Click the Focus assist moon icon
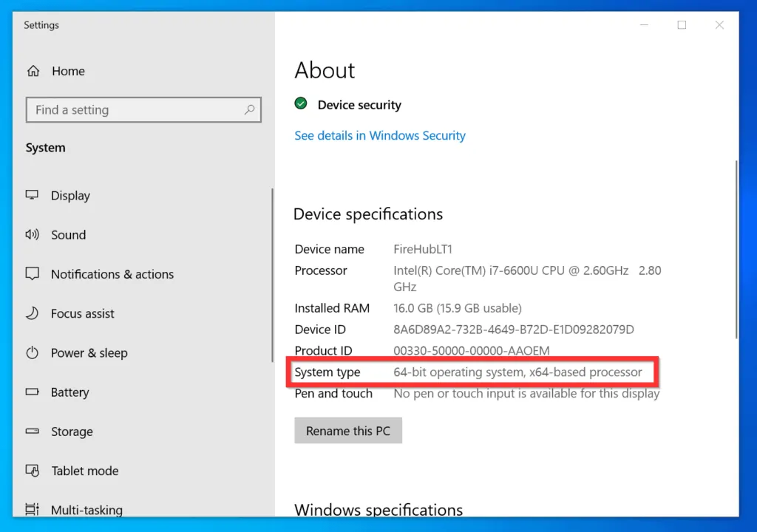Image resolution: width=757 pixels, height=532 pixels. [33, 313]
